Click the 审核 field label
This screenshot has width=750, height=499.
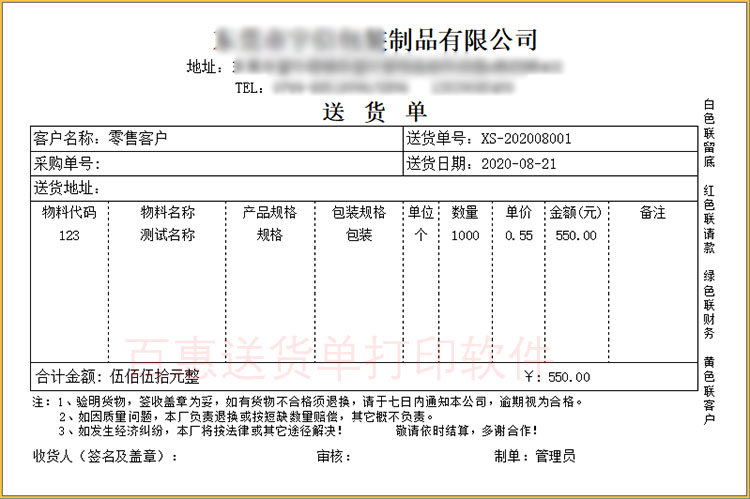pyautogui.click(x=333, y=456)
